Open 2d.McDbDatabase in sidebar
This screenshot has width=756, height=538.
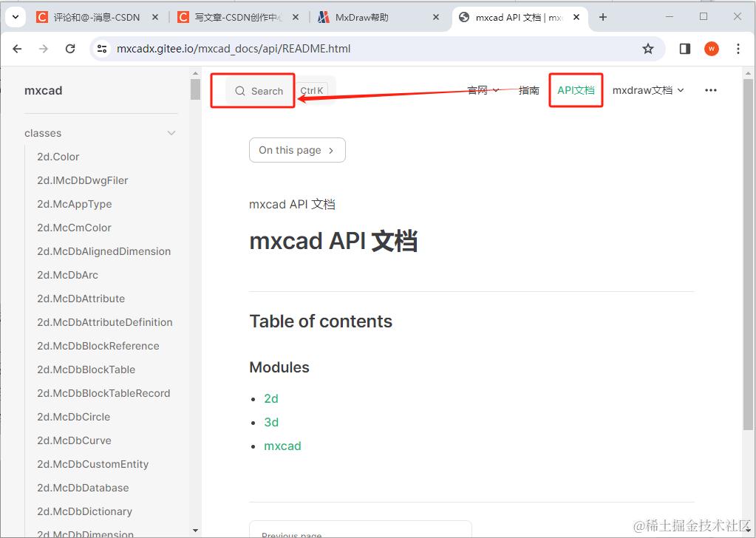click(83, 488)
